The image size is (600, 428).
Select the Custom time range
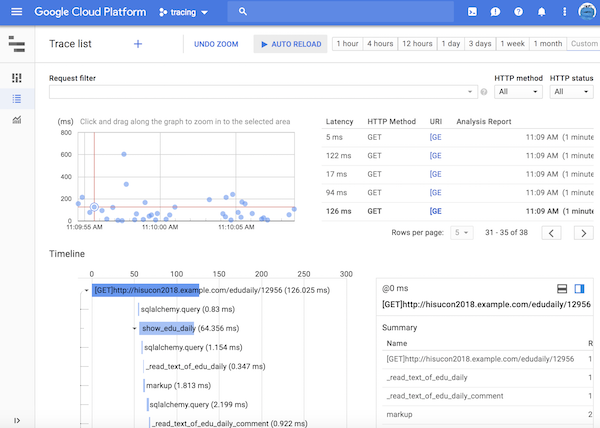[x=584, y=44]
